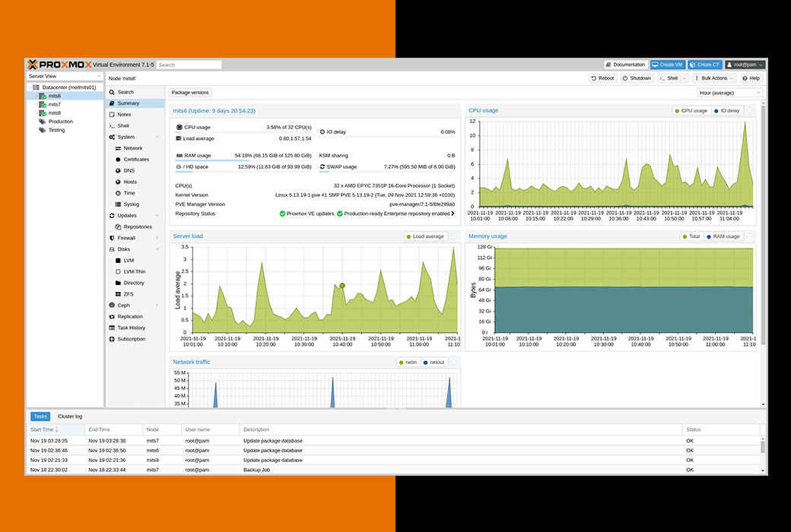Click the ZFS grid icon
The width and height of the screenshot is (791, 532).
(118, 294)
